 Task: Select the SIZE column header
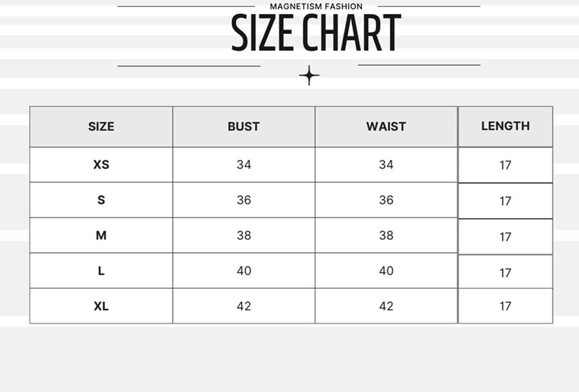pyautogui.click(x=101, y=126)
